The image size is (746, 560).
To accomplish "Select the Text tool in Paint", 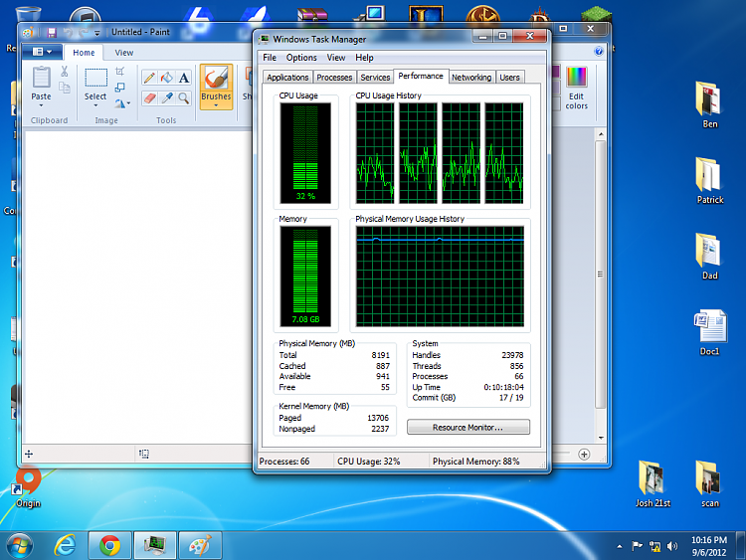I will [184, 78].
